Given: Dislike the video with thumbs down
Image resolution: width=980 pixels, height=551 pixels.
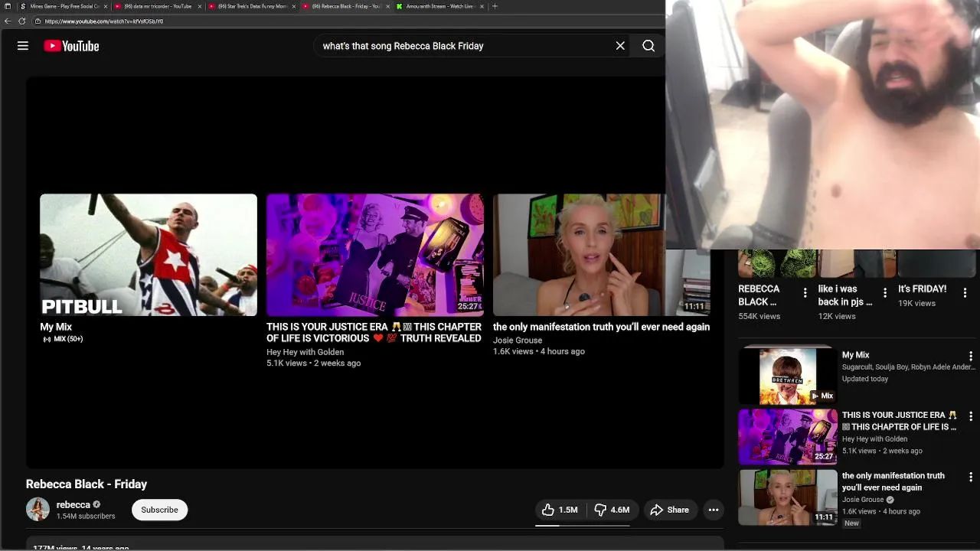Looking at the screenshot, I should (612, 510).
